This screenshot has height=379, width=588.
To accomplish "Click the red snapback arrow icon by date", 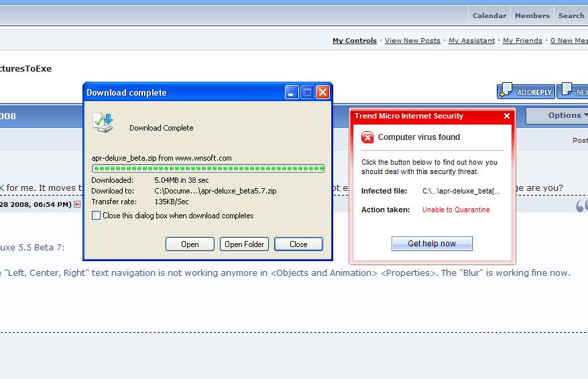I will coord(77,204).
